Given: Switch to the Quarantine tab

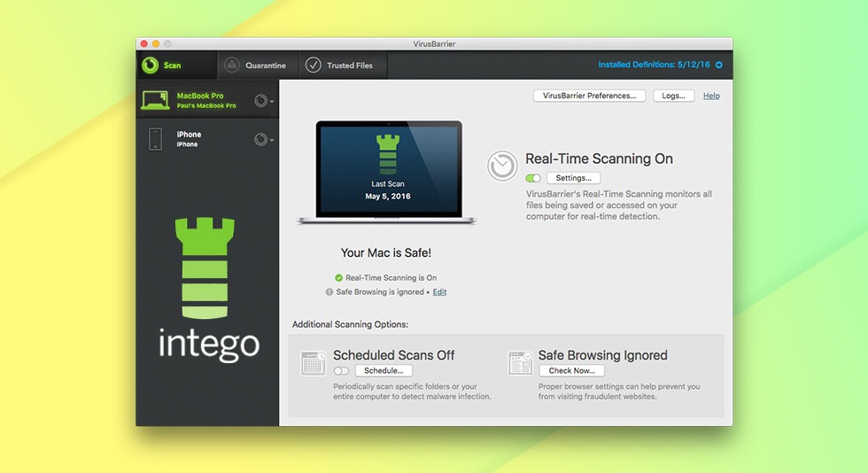Looking at the screenshot, I should coord(258,66).
